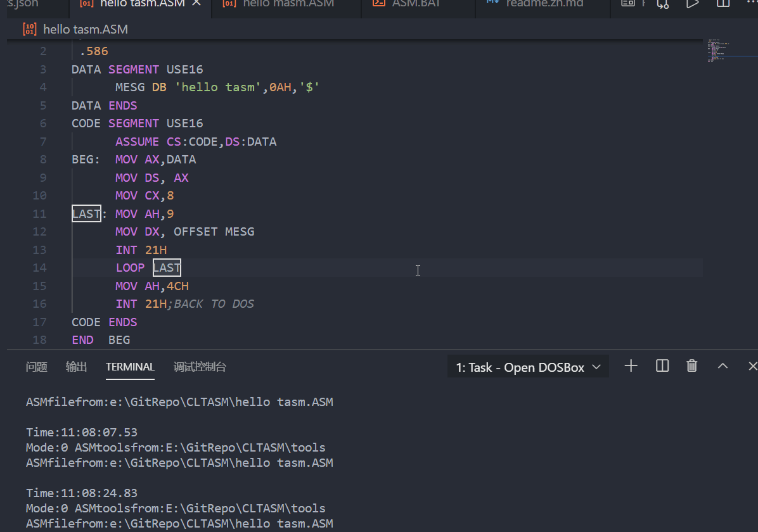
Task: Run the code with play icon
Action: (x=693, y=4)
